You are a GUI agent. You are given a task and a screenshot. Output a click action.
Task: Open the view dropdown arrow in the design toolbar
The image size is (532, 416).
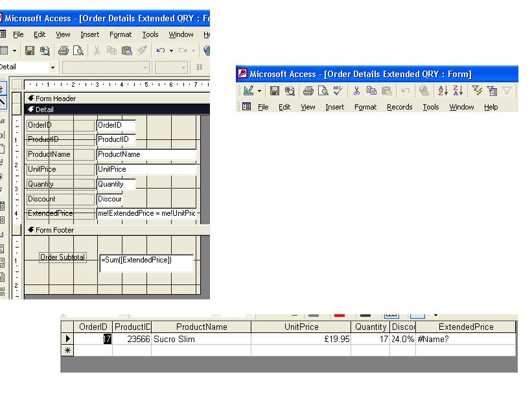pyautogui.click(x=14, y=51)
